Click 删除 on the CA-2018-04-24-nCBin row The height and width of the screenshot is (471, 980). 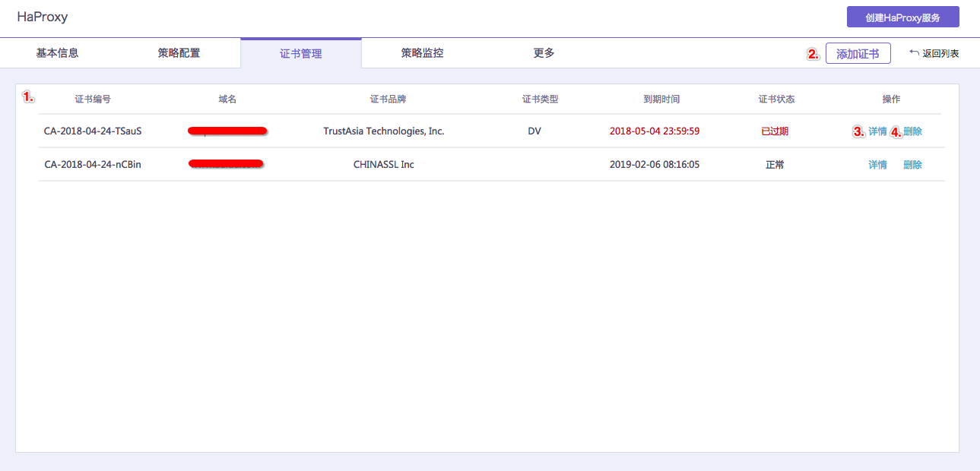pyautogui.click(x=912, y=165)
